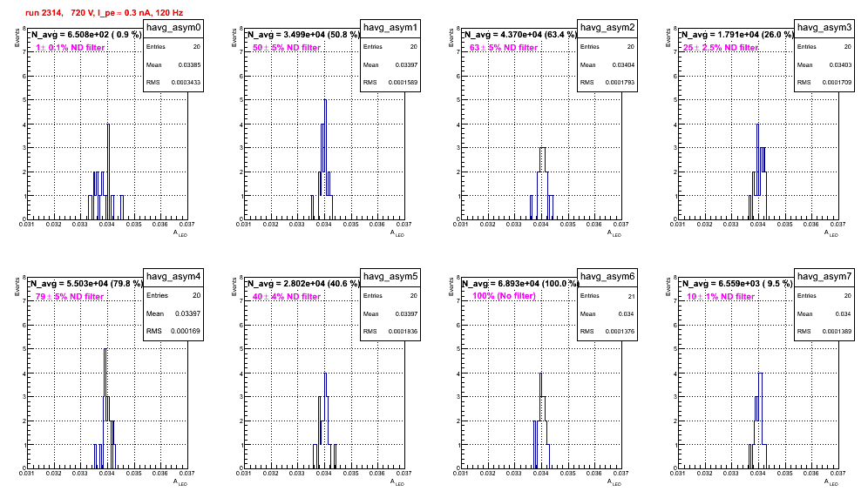
Task: Click the magenta 10± 1% ND filter label
Action: [721, 297]
